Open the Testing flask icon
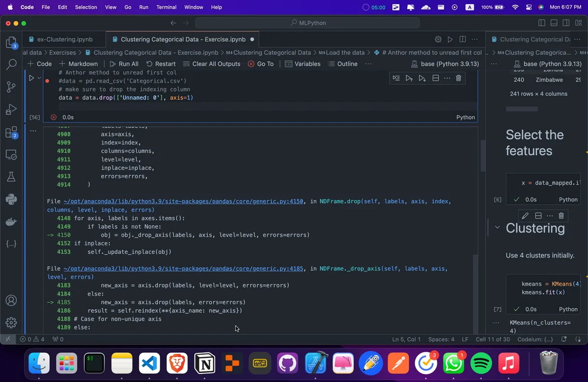Image resolution: width=588 pixels, height=382 pixels. coord(11,177)
